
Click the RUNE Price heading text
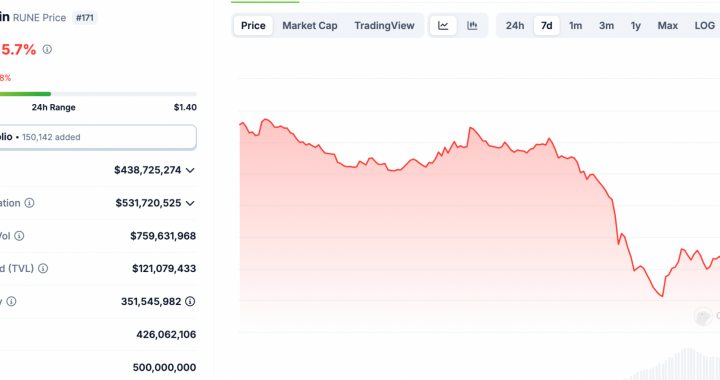point(39,18)
